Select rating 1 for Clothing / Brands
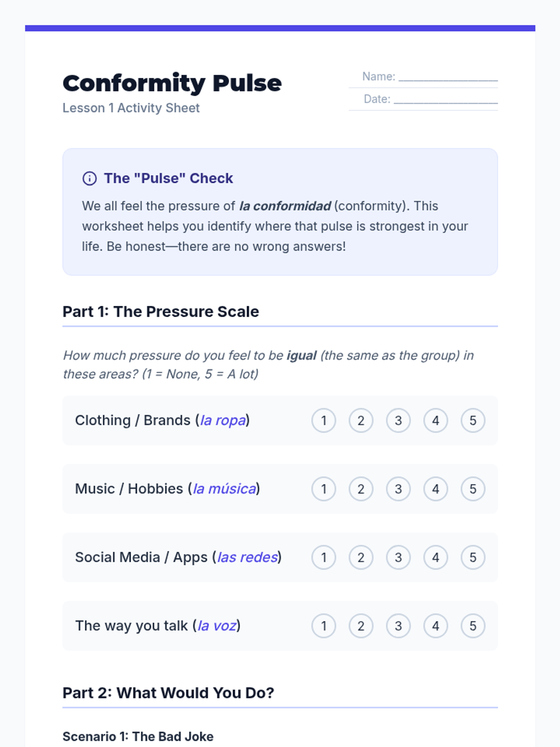The width and height of the screenshot is (560, 747). (323, 421)
